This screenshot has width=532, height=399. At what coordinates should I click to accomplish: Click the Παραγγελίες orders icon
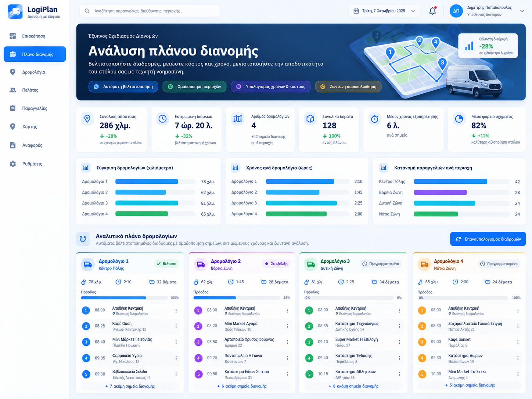point(13,108)
